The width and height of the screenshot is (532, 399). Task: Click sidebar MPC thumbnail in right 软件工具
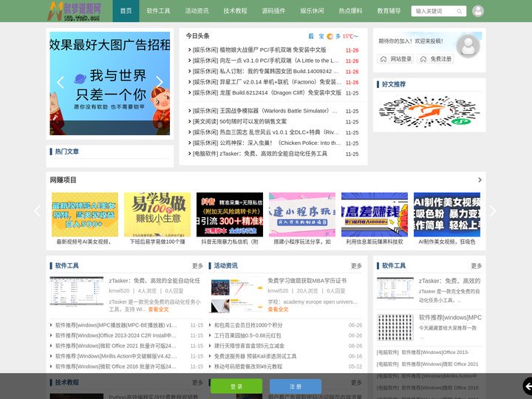395,327
